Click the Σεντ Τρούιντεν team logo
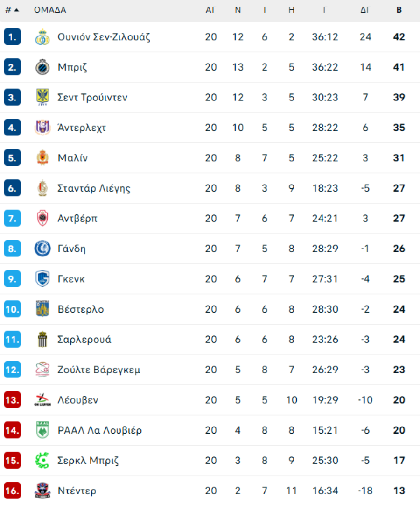420x505 pixels. tap(42, 97)
